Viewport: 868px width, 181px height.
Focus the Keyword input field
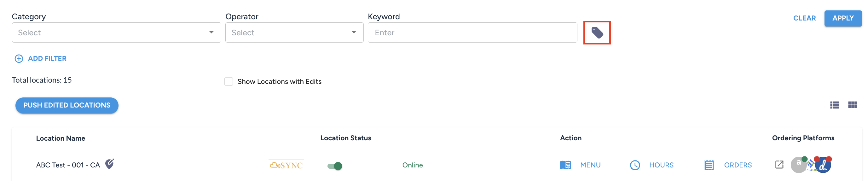click(x=472, y=33)
